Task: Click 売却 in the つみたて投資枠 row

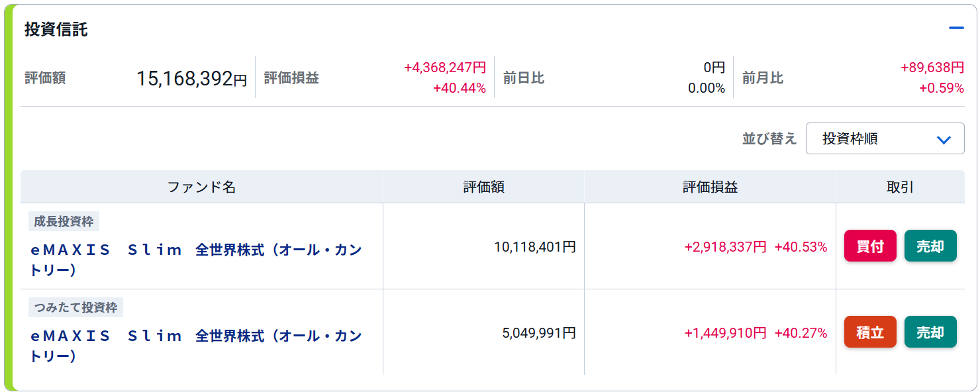Action: [x=930, y=332]
